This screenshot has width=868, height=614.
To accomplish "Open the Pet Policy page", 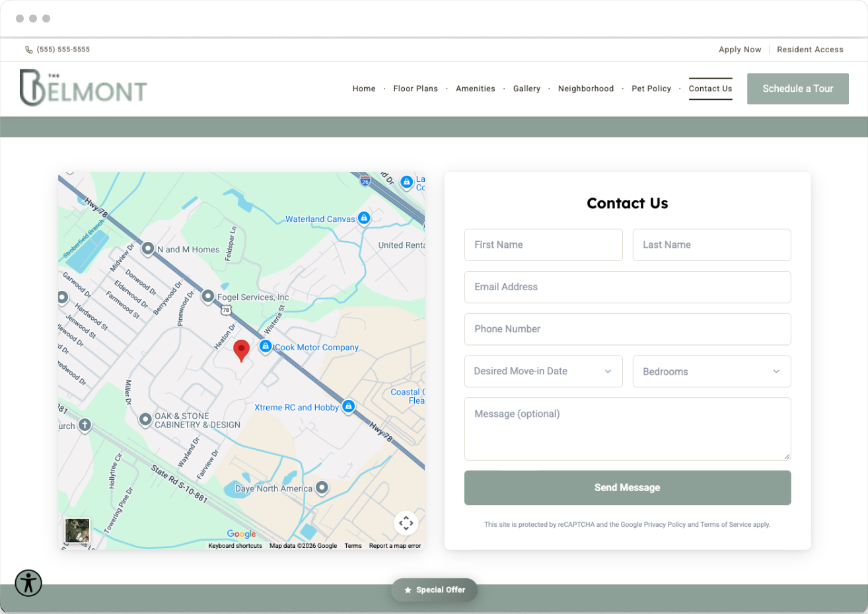I will click(651, 89).
